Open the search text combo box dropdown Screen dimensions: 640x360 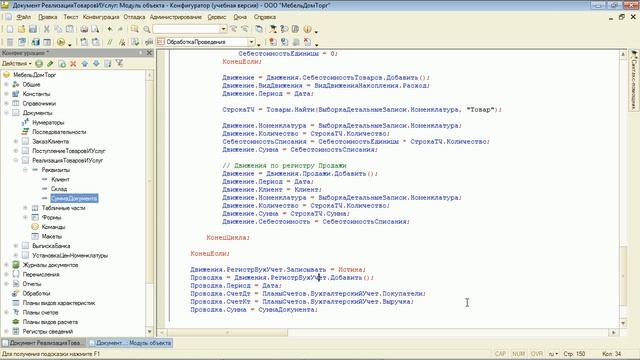click(x=223, y=29)
